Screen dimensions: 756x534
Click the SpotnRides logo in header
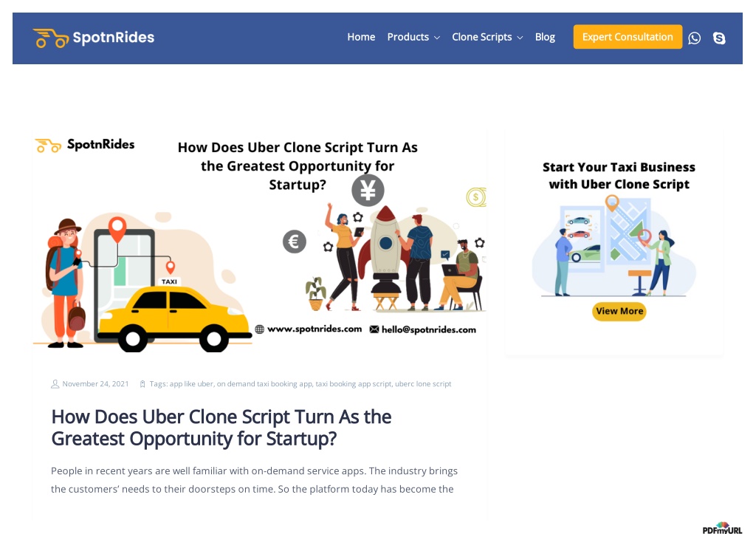(x=94, y=38)
